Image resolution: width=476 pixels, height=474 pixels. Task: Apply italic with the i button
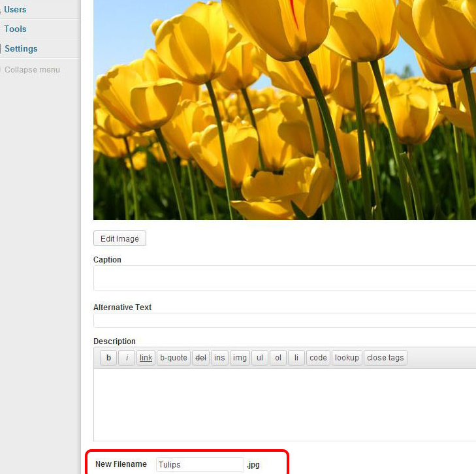127,358
